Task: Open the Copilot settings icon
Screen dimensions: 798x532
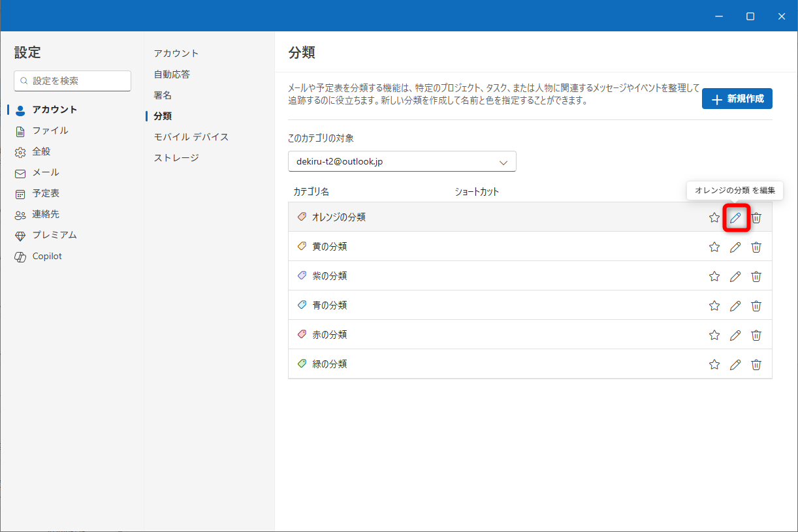Action: click(x=20, y=256)
